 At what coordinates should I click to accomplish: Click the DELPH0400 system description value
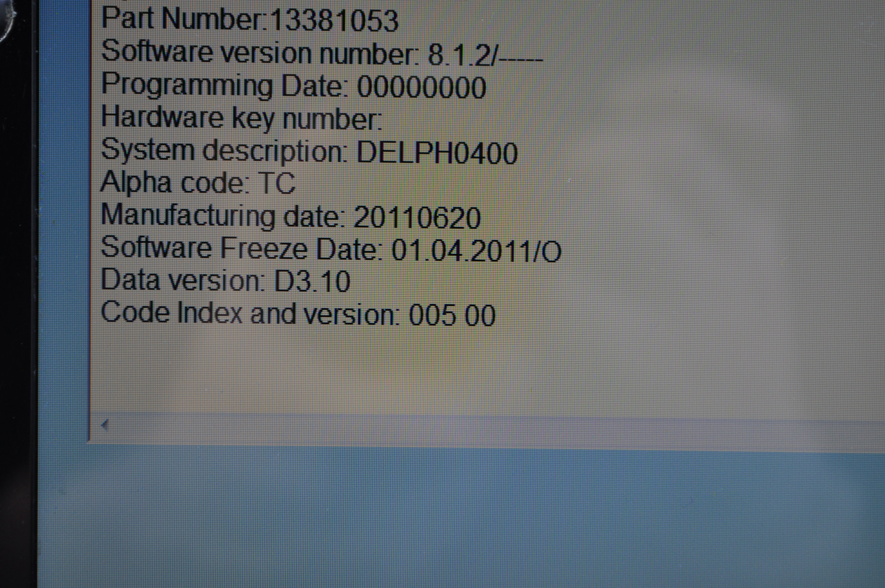437,153
